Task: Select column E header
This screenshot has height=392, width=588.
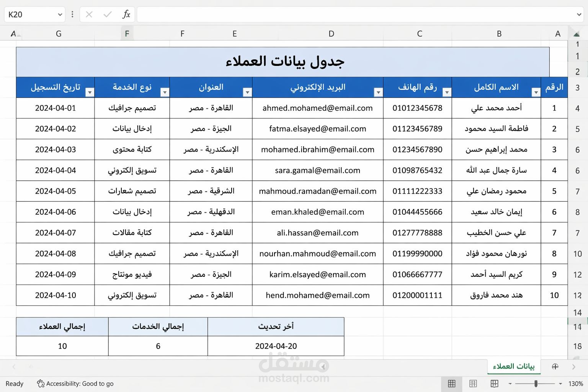Action: 235,34
